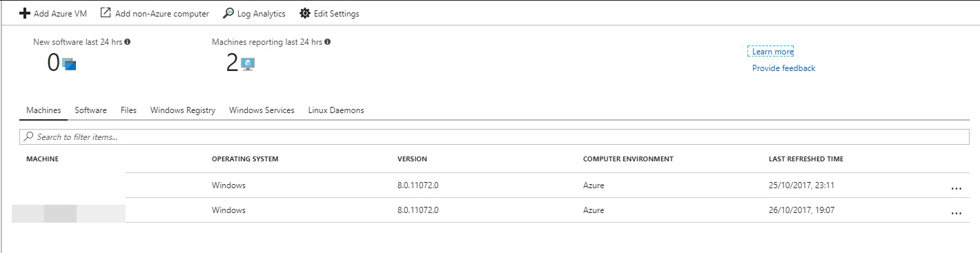This screenshot has height=253, width=980.
Task: Open the Windows Services tab
Action: (262, 110)
